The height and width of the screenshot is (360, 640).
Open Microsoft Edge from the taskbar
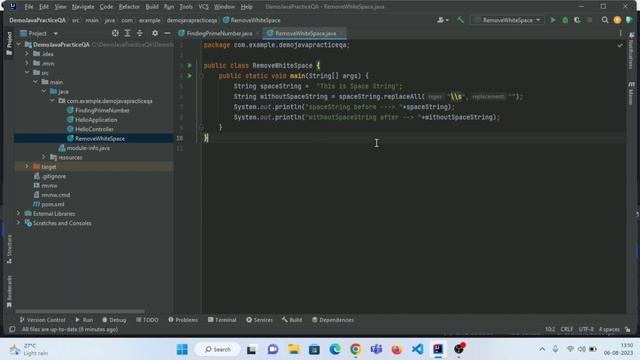[335, 349]
